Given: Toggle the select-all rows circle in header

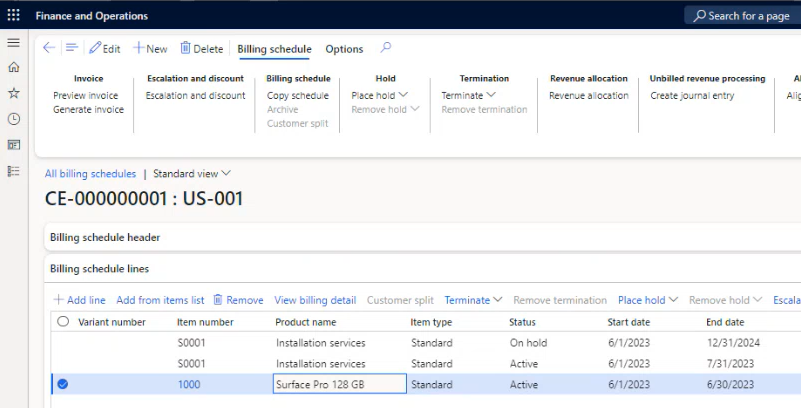Looking at the screenshot, I should tap(63, 322).
